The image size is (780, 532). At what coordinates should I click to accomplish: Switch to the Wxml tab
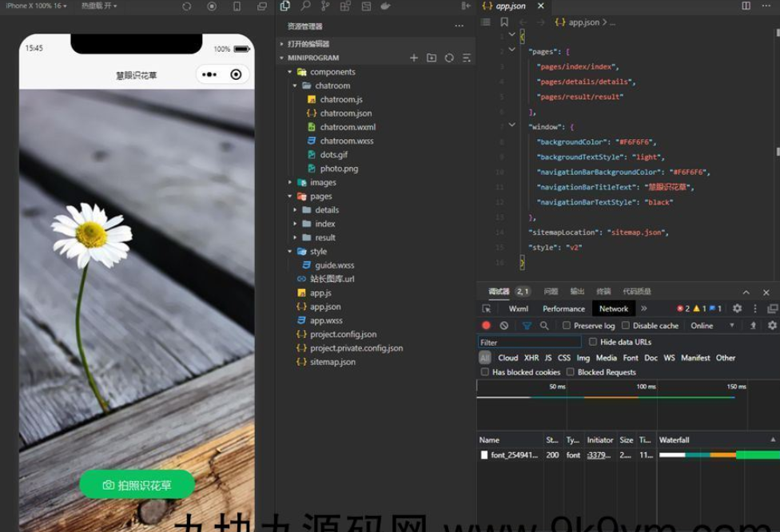point(519,309)
